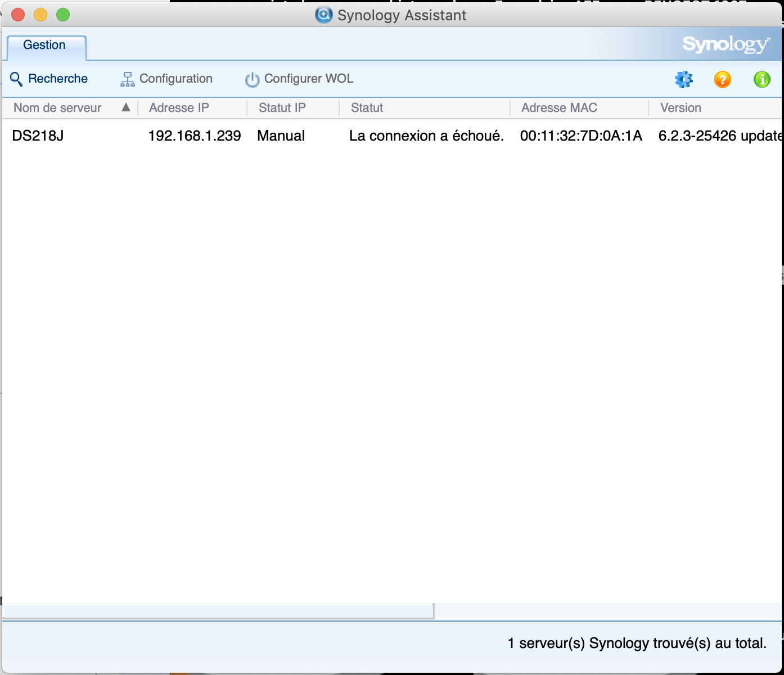Click the '1 serveur(s) Synology trouvé(s)' status text
This screenshot has width=784, height=675.
pos(637,643)
